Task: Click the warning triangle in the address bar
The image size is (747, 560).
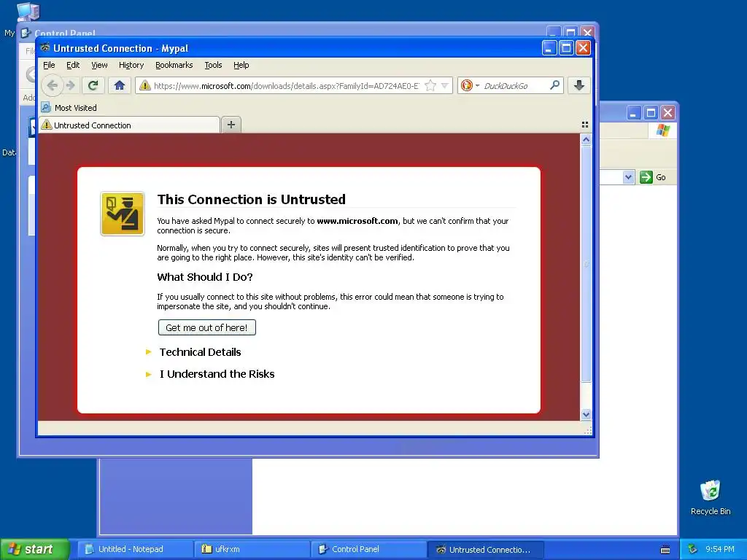Action: (x=145, y=86)
